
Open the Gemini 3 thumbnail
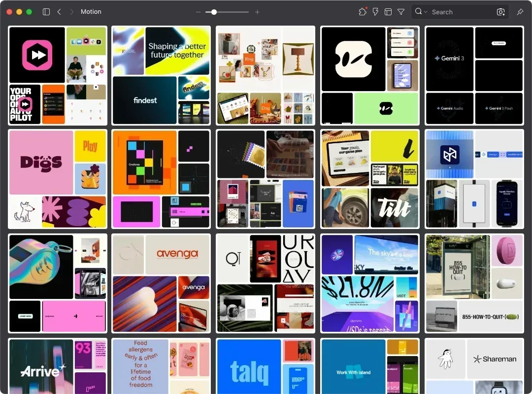click(x=474, y=76)
